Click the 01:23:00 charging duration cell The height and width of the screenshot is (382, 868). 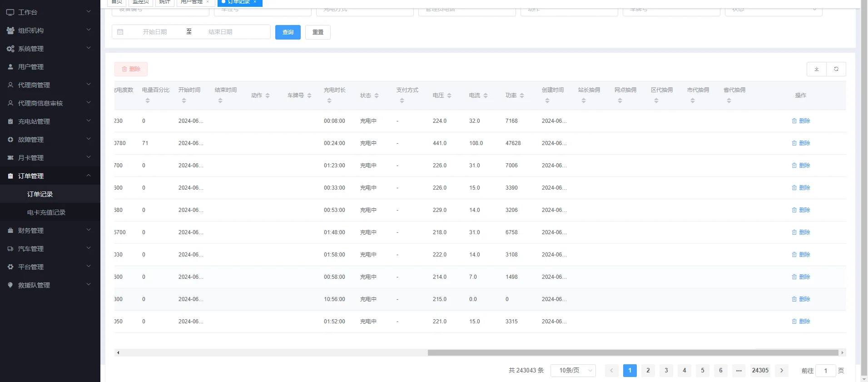pos(334,166)
